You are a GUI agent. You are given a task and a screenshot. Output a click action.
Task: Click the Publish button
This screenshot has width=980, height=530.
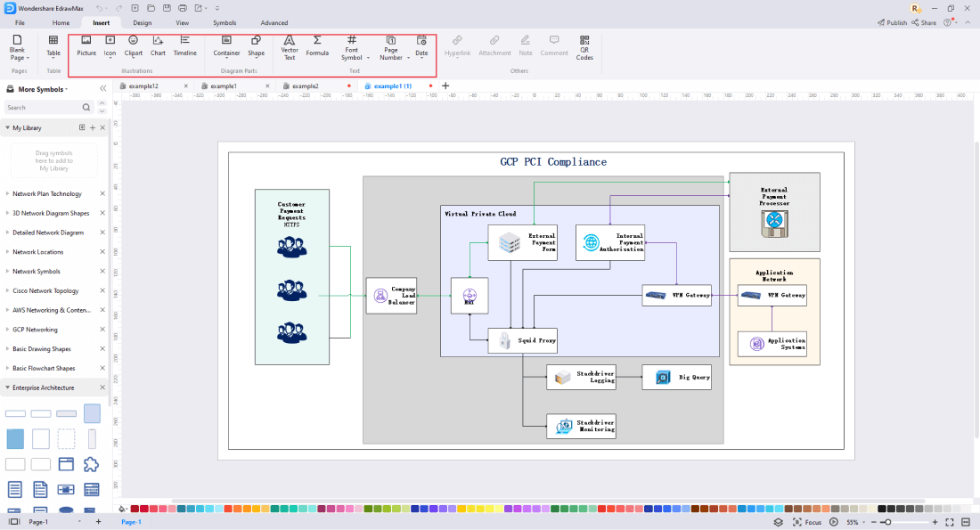(x=892, y=22)
